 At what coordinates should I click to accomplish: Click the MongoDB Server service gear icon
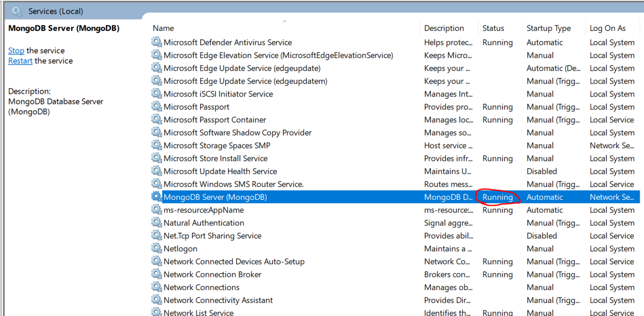point(156,197)
